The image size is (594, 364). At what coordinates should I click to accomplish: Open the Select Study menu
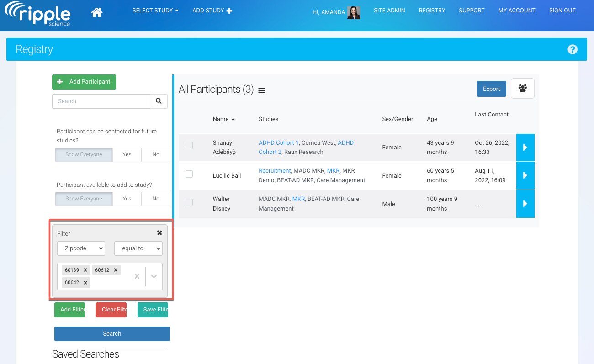[x=155, y=11]
